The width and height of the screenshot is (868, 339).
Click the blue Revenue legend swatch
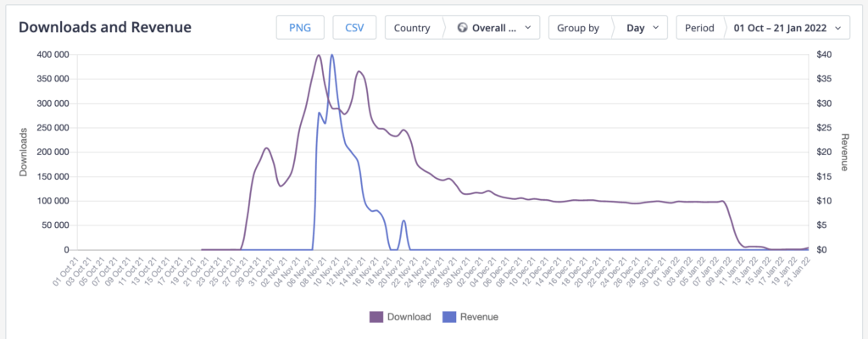450,317
